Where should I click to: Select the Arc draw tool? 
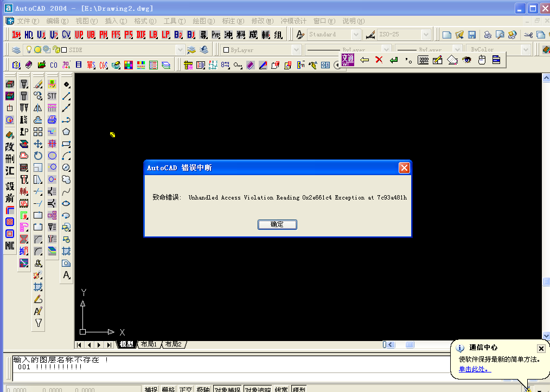[x=66, y=156]
